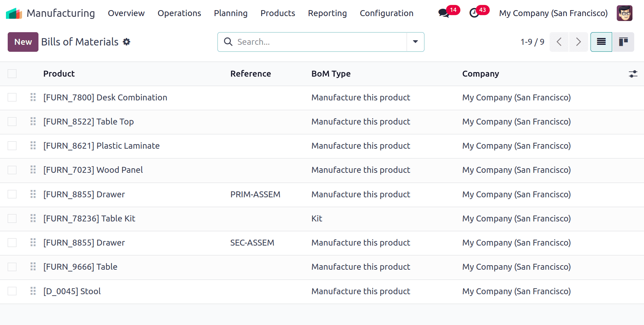Viewport: 644px width, 325px height.
Task: Open the Planning menu
Action: [231, 13]
